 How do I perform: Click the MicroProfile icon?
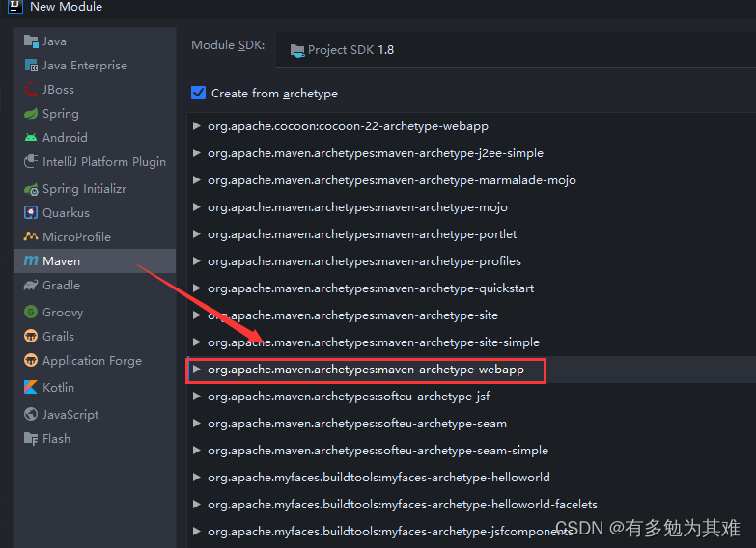point(31,236)
